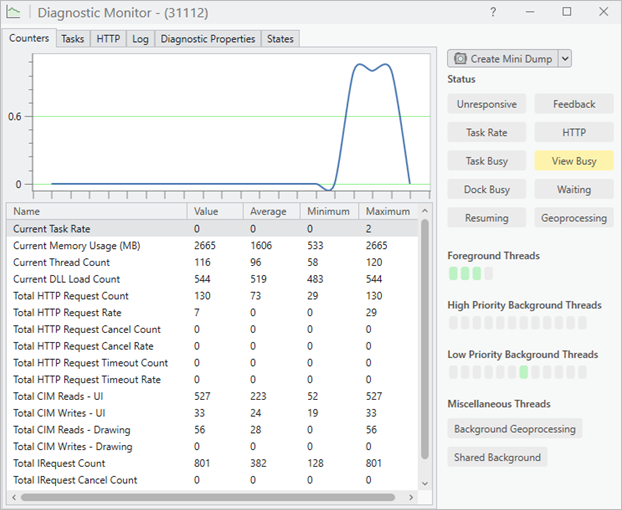Switch to the States tab

pyautogui.click(x=280, y=39)
